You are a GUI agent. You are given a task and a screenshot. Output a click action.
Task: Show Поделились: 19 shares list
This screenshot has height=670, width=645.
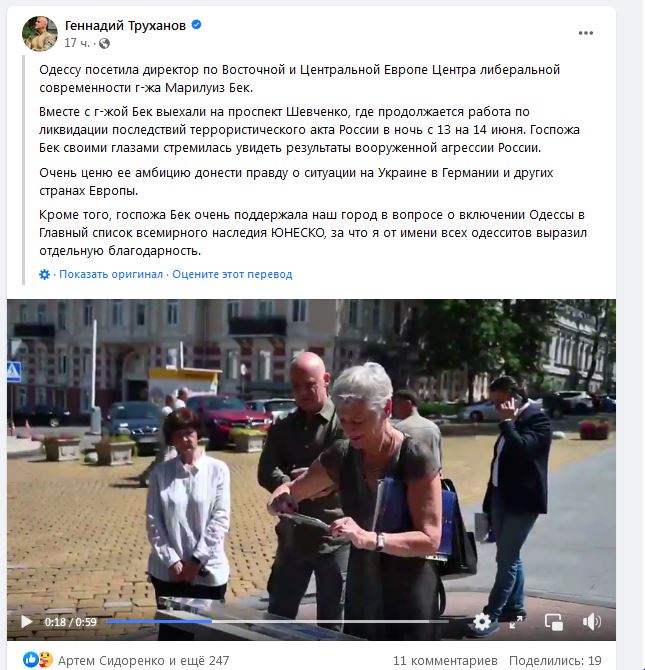555,661
